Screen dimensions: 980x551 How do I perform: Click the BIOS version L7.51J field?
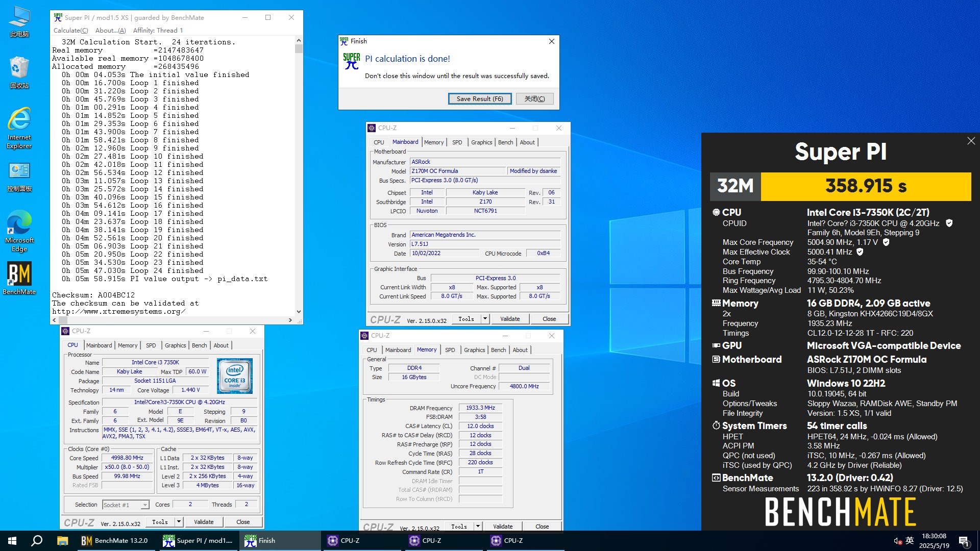click(x=485, y=244)
